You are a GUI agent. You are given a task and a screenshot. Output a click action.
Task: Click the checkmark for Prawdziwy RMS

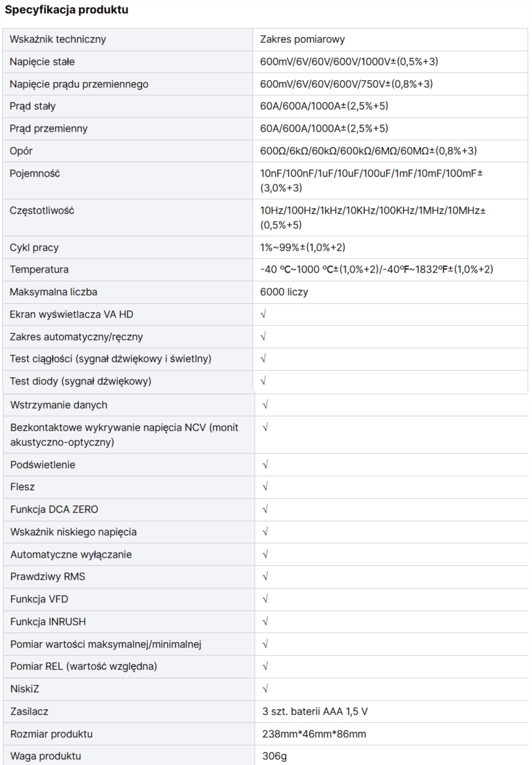click(x=265, y=576)
